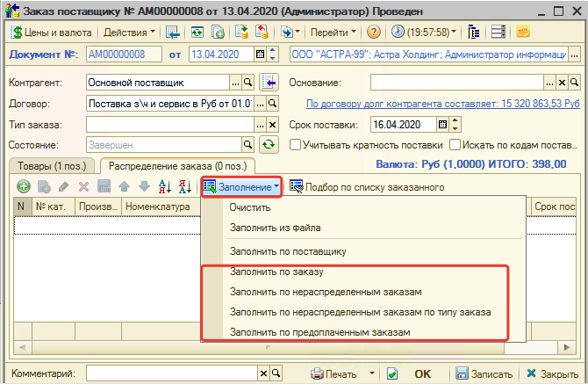Click green refresh state icon next to Состояние
Screen dimensions: 588x384
coord(269,145)
